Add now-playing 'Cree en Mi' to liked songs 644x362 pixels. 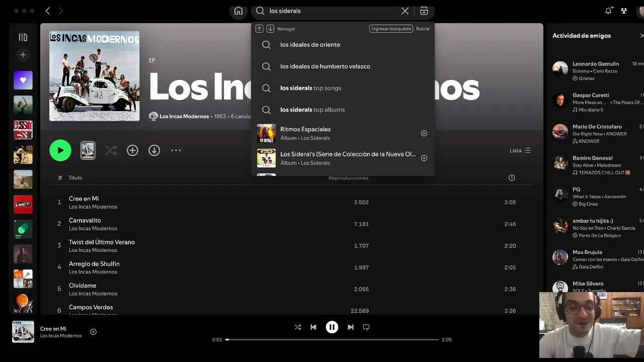pos(93,332)
